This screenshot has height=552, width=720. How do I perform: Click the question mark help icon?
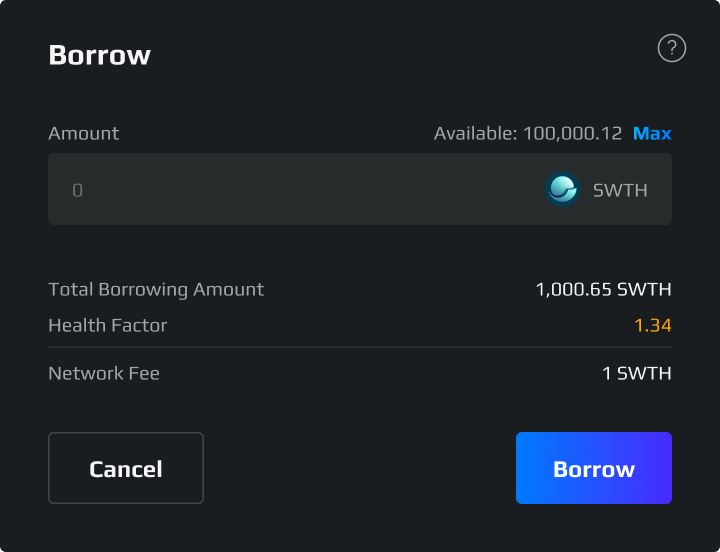pos(672,48)
